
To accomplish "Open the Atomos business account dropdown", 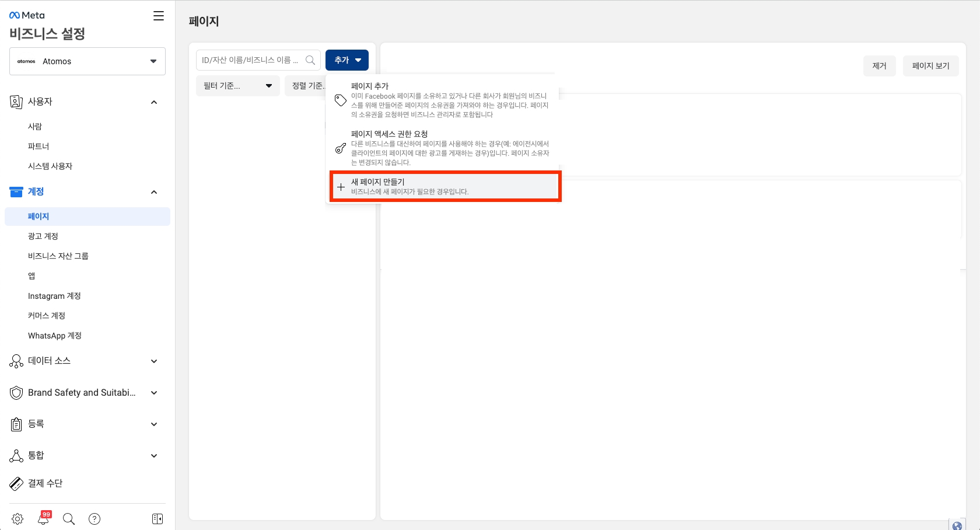I will (x=87, y=61).
